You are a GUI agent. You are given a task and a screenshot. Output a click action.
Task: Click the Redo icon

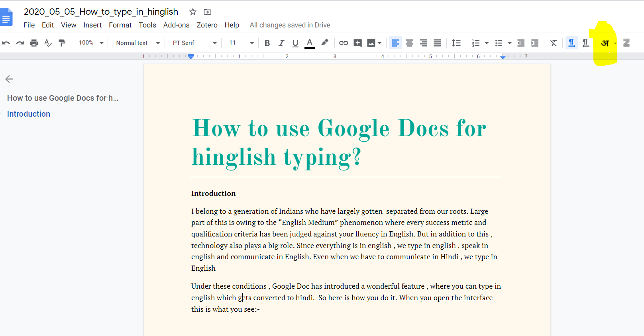pyautogui.click(x=20, y=43)
